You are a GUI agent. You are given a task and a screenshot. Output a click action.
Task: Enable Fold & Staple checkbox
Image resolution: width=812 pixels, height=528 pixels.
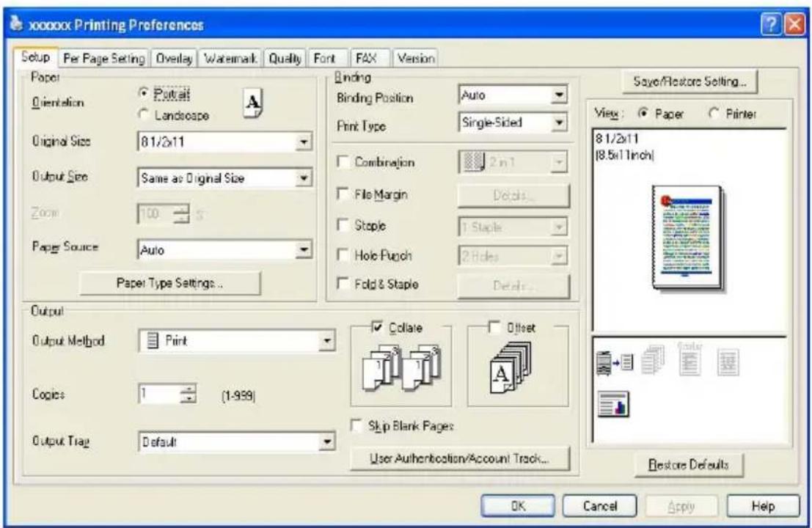tap(343, 283)
